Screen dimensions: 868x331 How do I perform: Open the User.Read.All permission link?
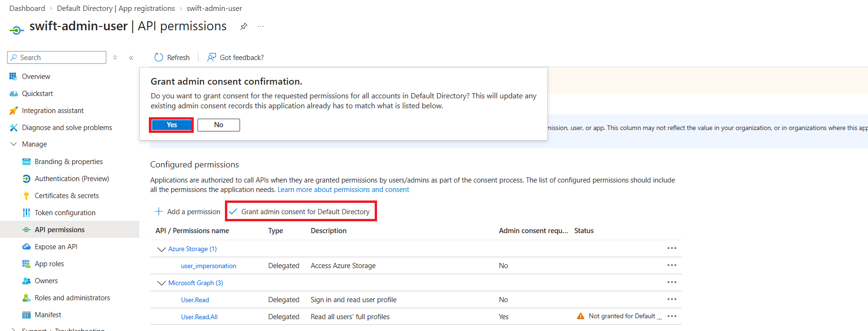199,317
